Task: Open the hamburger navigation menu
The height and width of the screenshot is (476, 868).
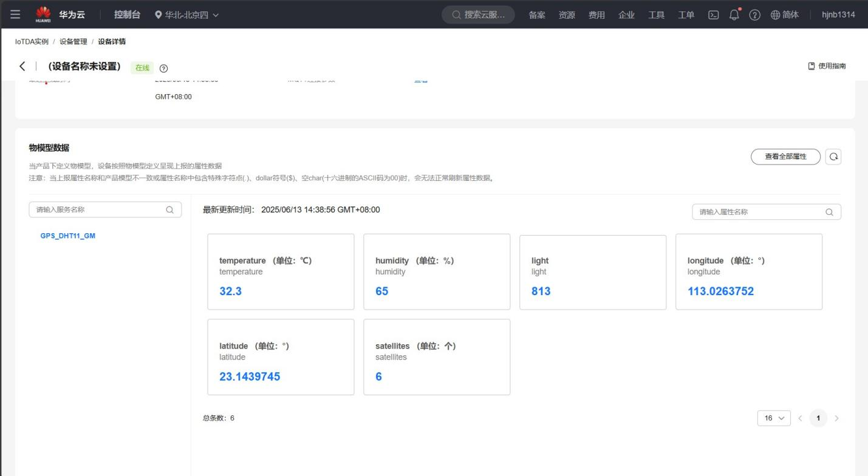Action: pyautogui.click(x=15, y=15)
